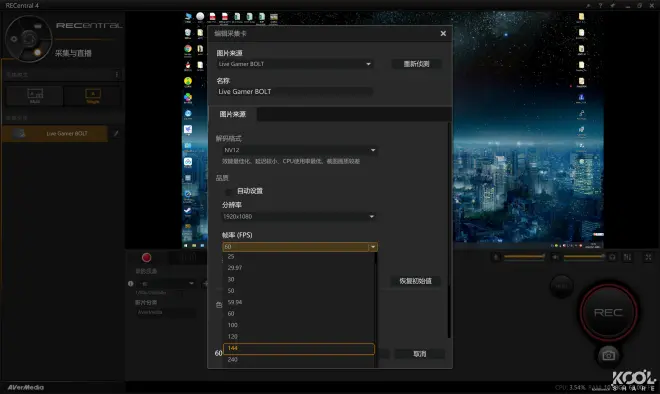Choose 240 from the FPS list
Image resolution: width=660 pixels, height=394 pixels.
[298, 359]
